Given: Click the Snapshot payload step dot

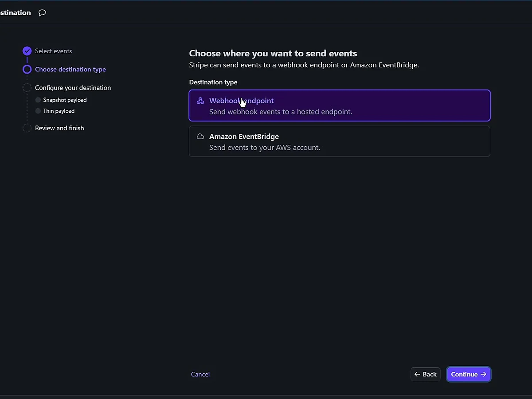Looking at the screenshot, I should coord(38,100).
